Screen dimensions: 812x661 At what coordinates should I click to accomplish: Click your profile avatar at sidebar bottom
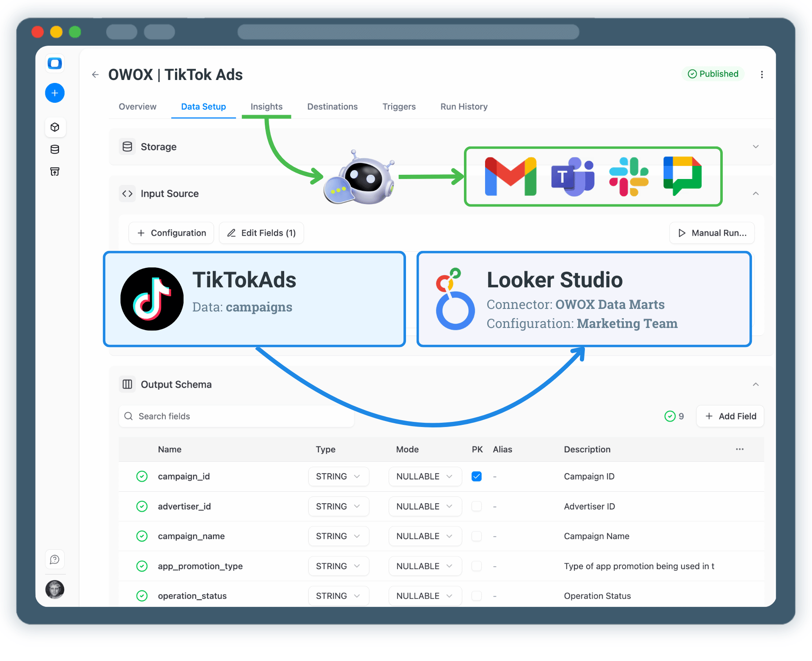pyautogui.click(x=55, y=589)
